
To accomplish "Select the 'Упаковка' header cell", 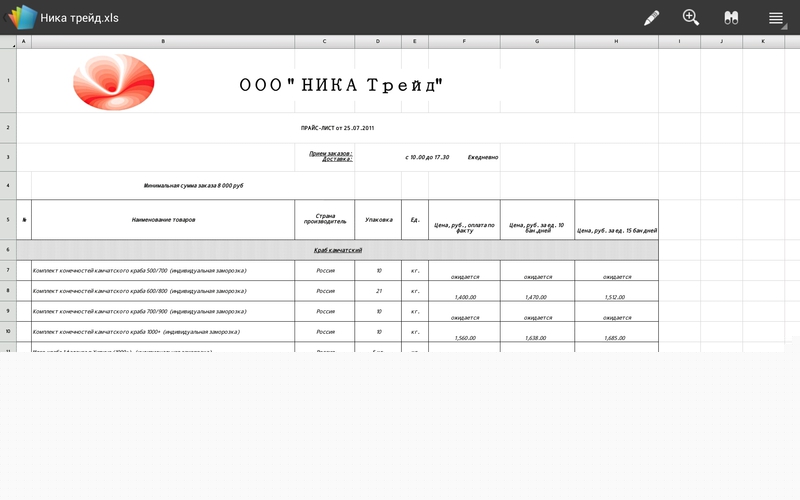I will tap(378, 220).
